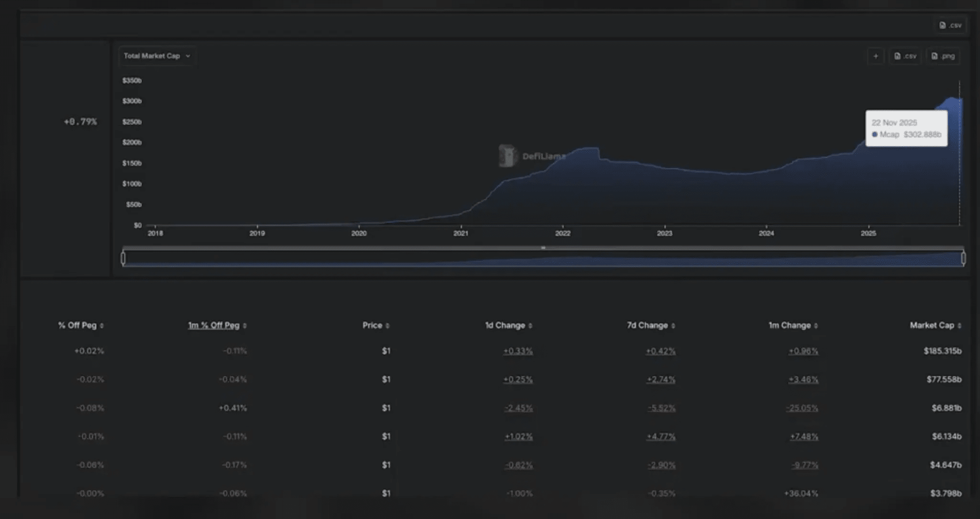
Task: Download chart data via chart's .csv button
Action: pos(905,56)
